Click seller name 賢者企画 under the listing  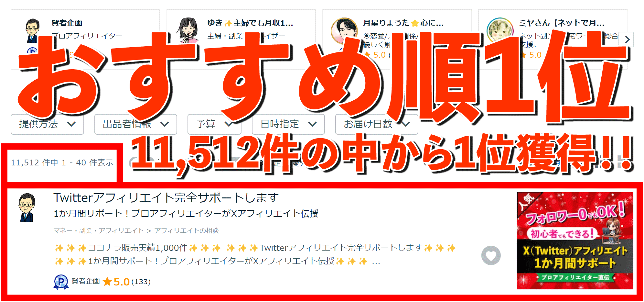click(x=85, y=281)
